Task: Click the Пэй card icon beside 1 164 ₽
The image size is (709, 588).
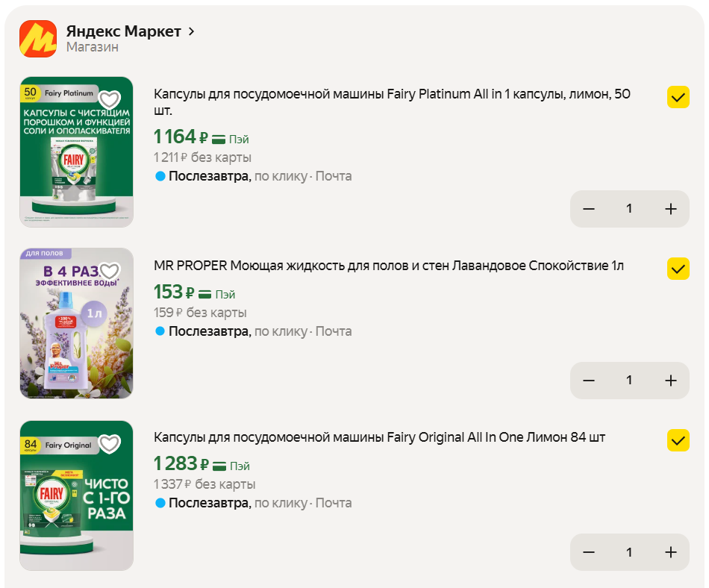Action: click(219, 140)
